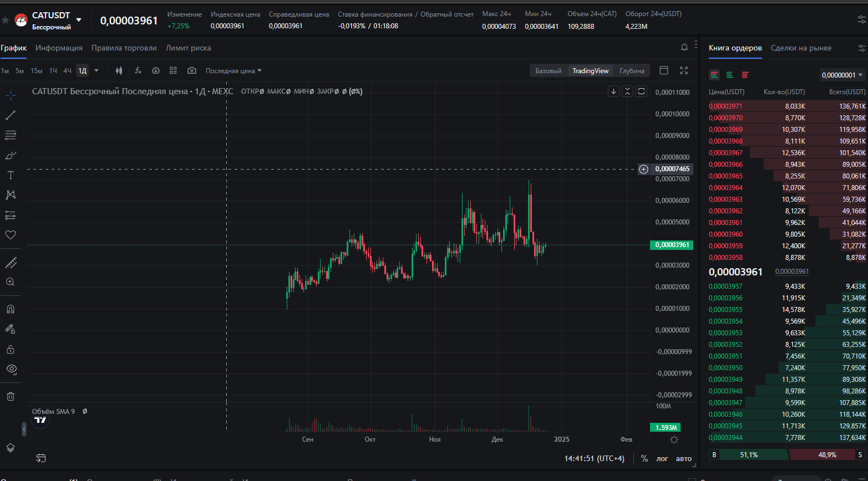The width and height of the screenshot is (868, 481).
Task: Select the 1Д timeframe
Action: pos(82,70)
